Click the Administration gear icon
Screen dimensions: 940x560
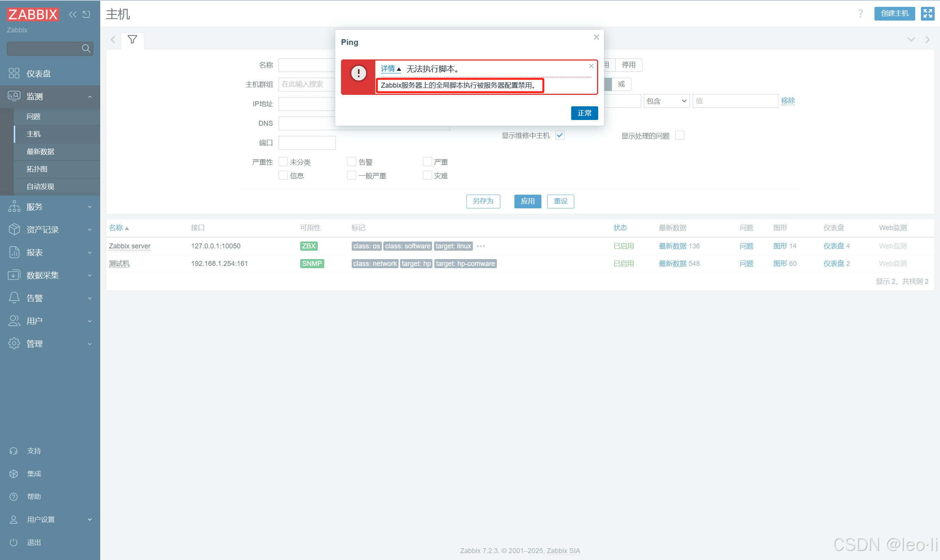(x=14, y=344)
